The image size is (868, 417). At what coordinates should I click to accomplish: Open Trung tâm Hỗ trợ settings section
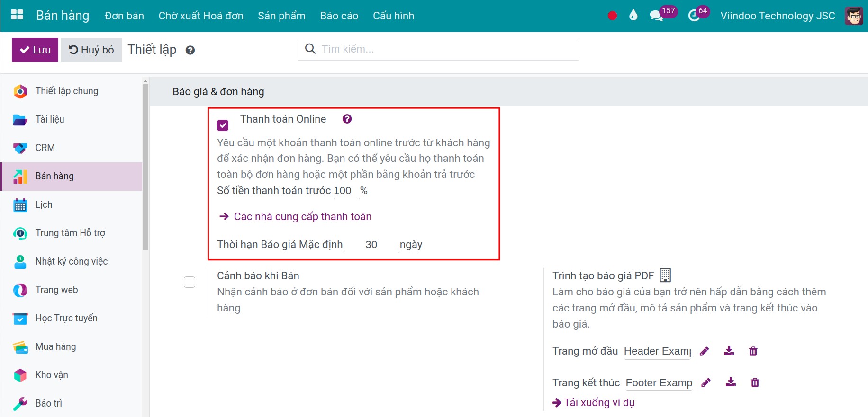point(72,233)
